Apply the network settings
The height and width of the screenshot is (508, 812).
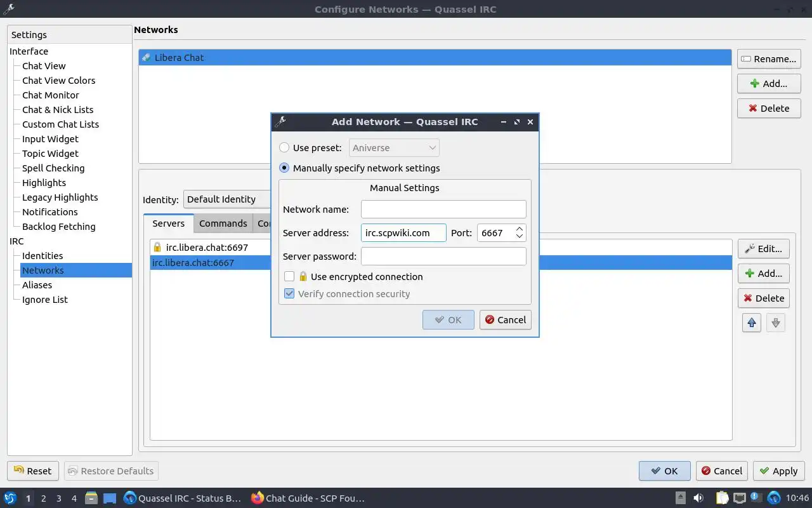(779, 471)
